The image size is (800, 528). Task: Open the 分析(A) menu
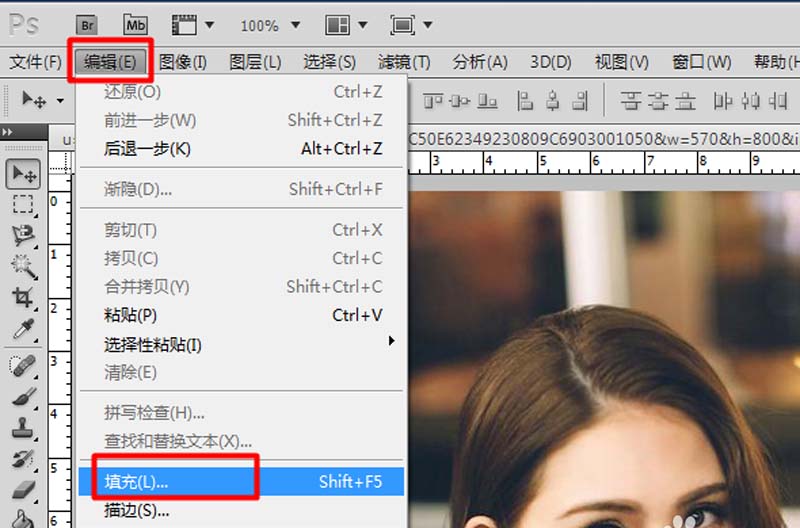480,62
